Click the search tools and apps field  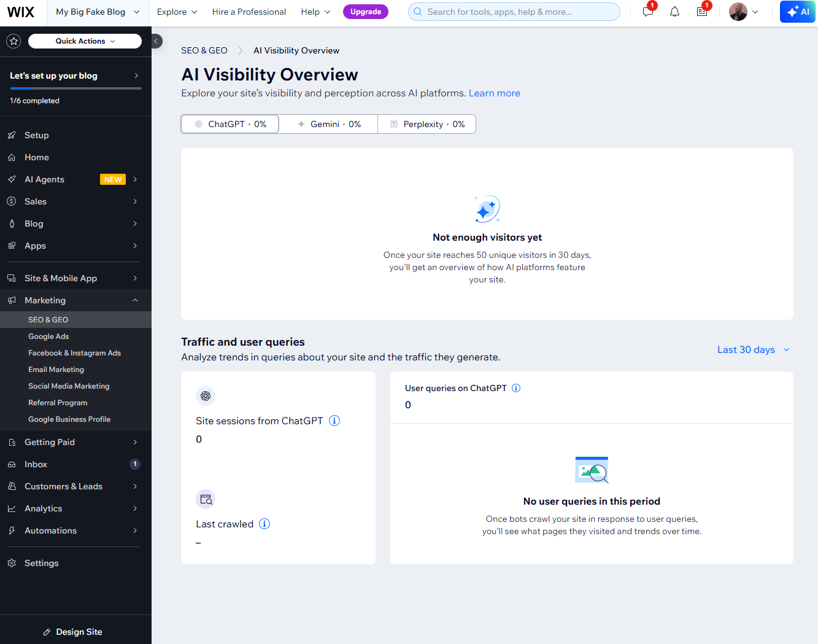(514, 12)
